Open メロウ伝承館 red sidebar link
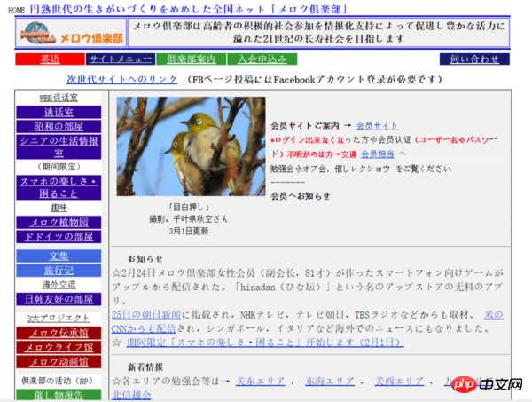 point(59,334)
